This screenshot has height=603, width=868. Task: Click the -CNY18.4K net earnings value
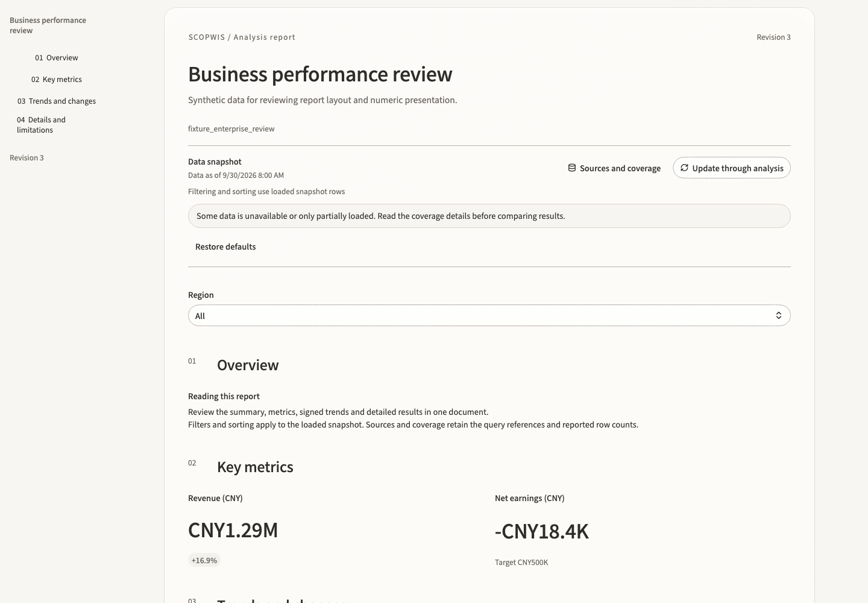[542, 531]
